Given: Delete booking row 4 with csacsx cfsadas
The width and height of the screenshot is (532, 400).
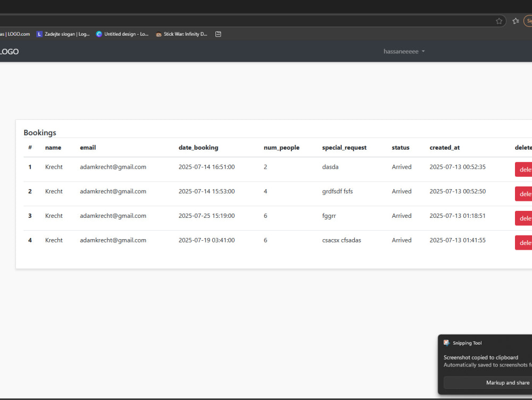Looking at the screenshot, I should [x=523, y=243].
